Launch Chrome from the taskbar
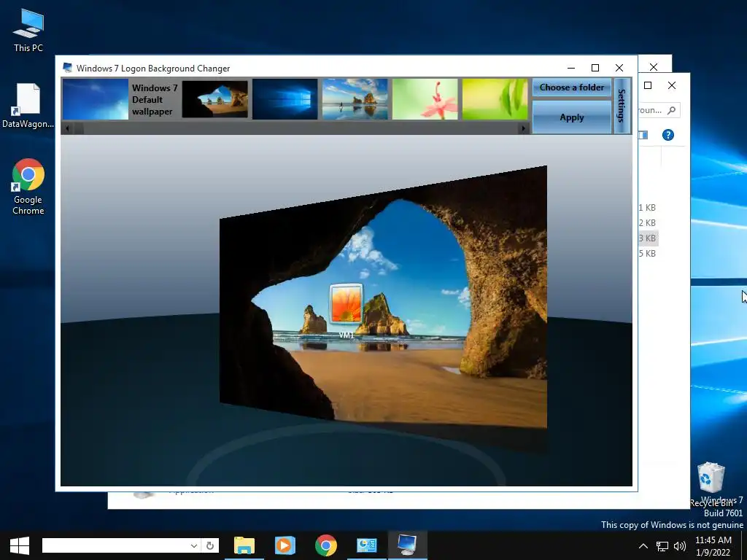Screen dimensions: 747x560 pyautogui.click(x=326, y=545)
